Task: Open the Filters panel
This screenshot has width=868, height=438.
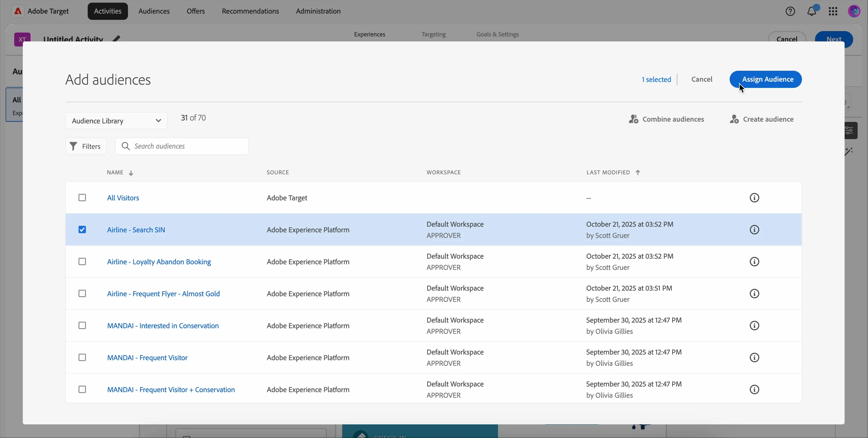Action: [x=86, y=146]
